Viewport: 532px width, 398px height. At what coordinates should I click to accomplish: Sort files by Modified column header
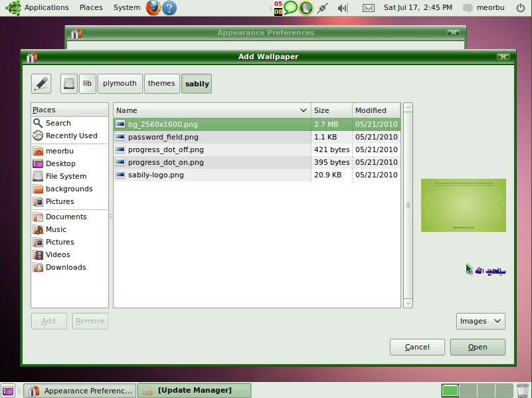coord(377,110)
